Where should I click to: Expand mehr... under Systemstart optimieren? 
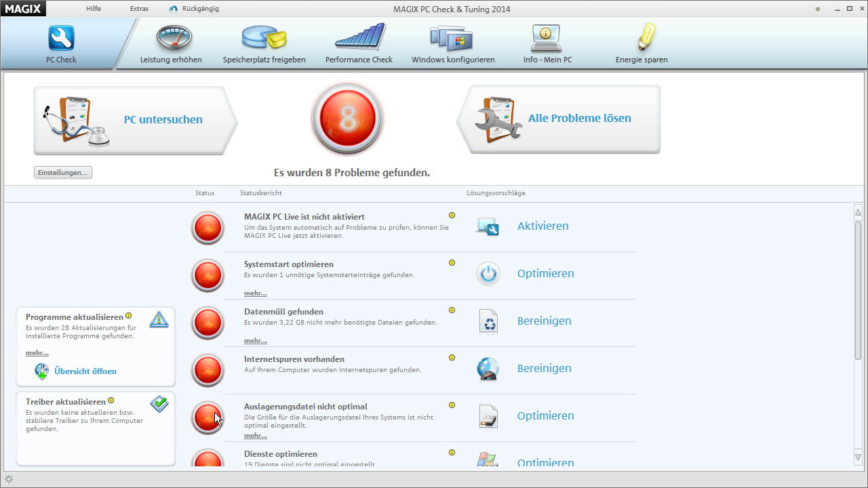[256, 293]
